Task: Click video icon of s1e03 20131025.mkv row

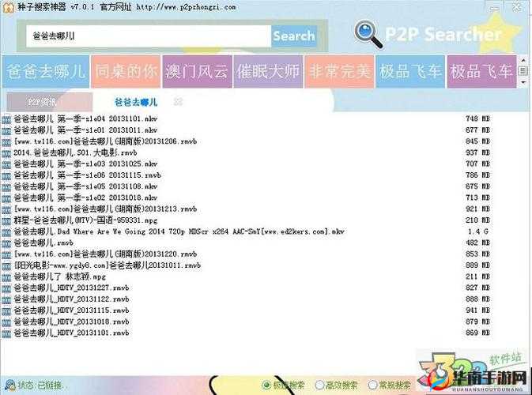Action: click(6, 164)
